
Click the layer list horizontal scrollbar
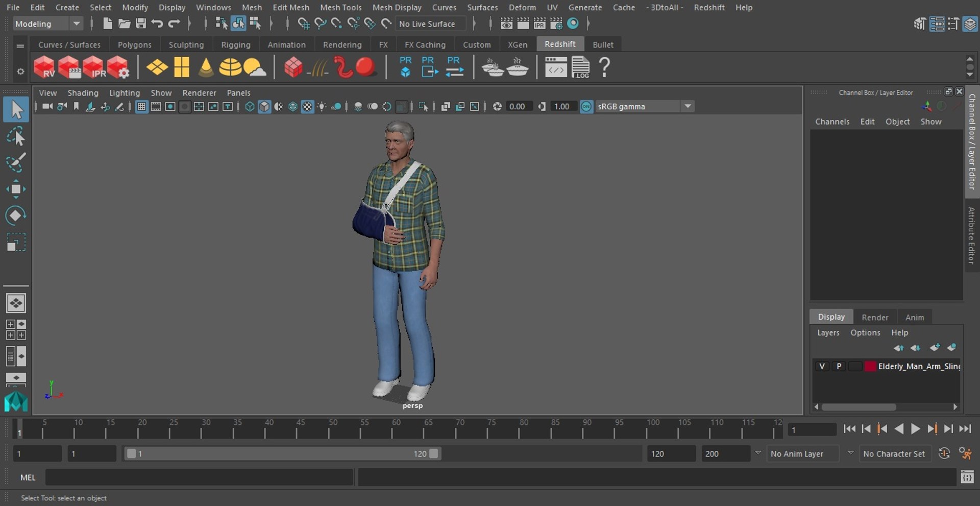(x=859, y=407)
